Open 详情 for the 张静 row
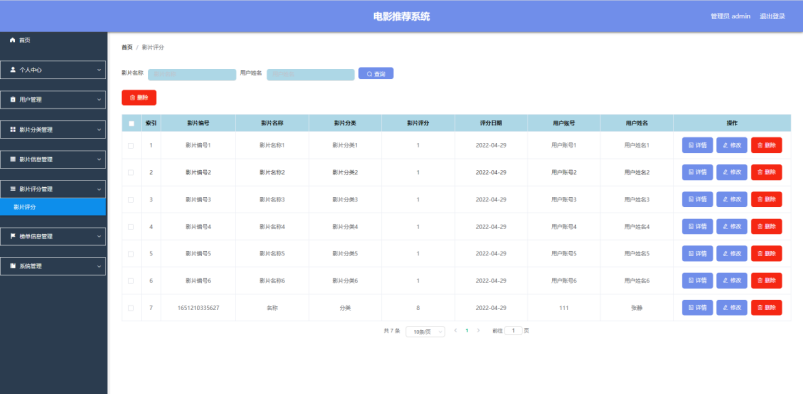 [698, 307]
